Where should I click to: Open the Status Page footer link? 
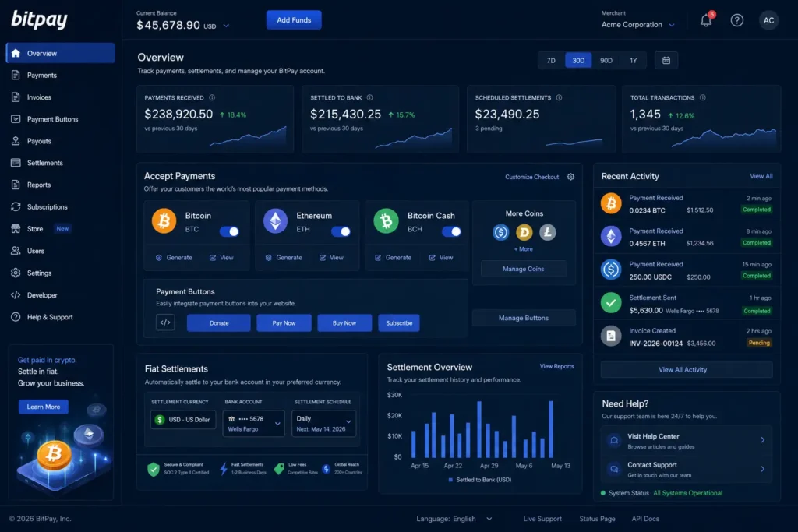tap(597, 519)
